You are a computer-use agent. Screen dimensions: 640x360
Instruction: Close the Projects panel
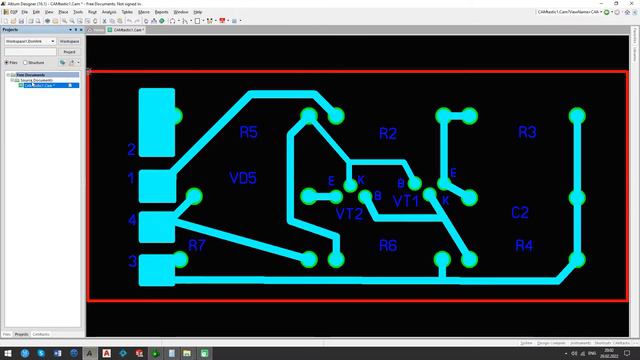81,30
